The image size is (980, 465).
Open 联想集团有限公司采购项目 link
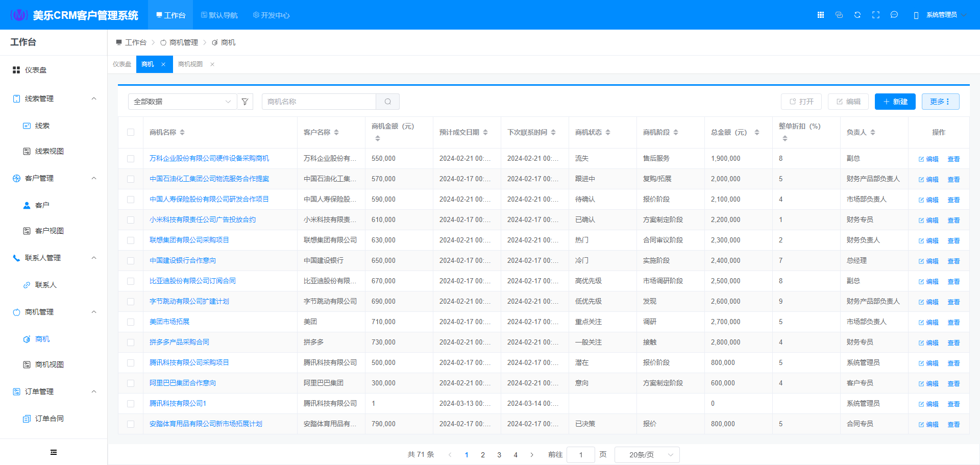[189, 240]
